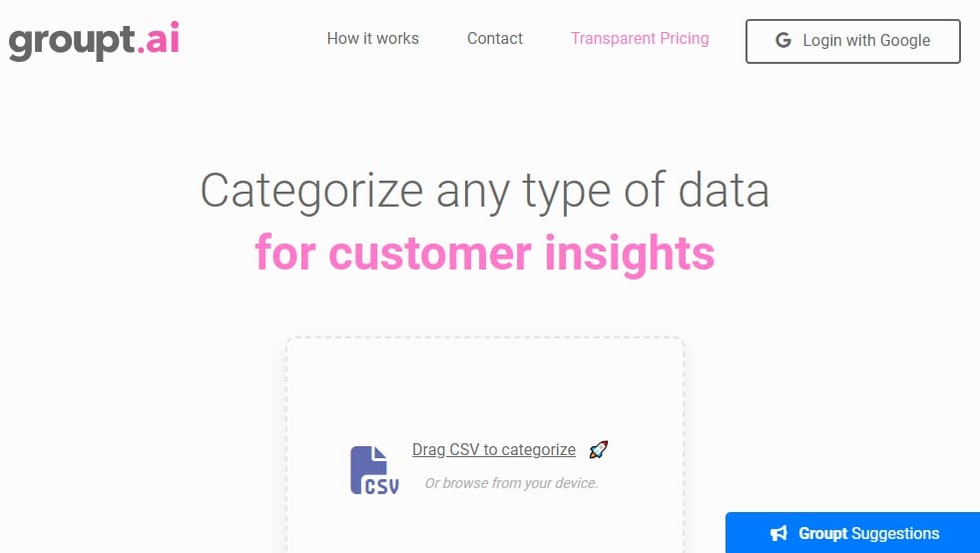Click the Drag CSV to categorize link
This screenshot has width=980, height=553.
click(x=494, y=449)
